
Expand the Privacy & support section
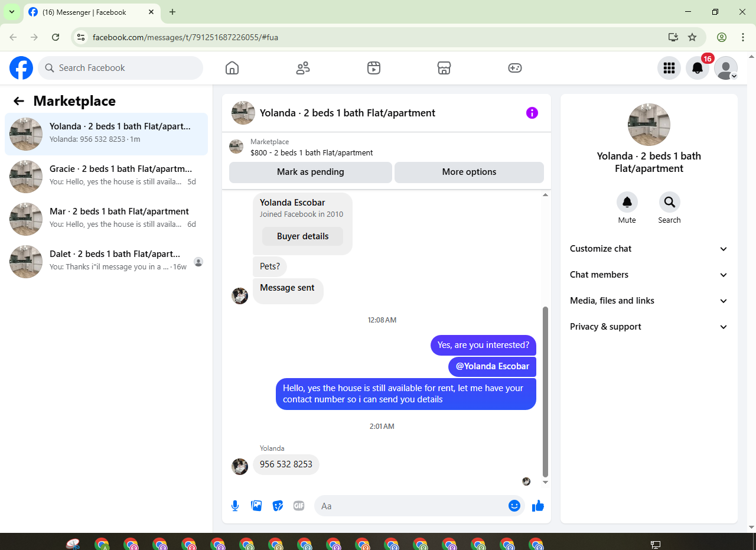pos(649,327)
